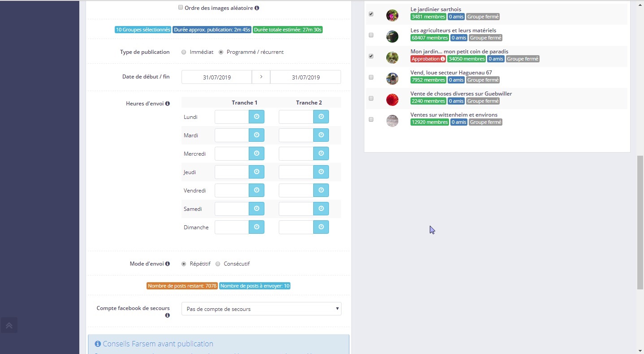Image resolution: width=644 pixels, height=354 pixels.
Task: Click info icon under Compte facebook de secours
Action: [x=168, y=315]
